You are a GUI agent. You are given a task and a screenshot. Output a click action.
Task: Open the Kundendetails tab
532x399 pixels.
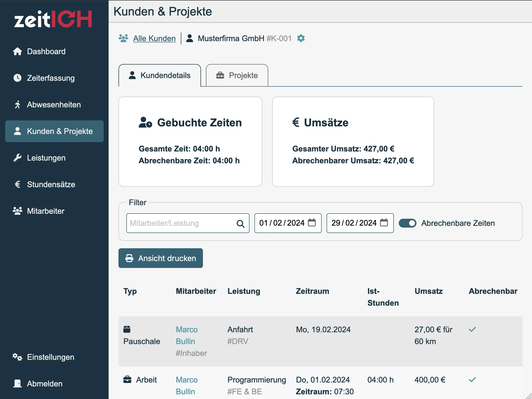click(x=160, y=75)
